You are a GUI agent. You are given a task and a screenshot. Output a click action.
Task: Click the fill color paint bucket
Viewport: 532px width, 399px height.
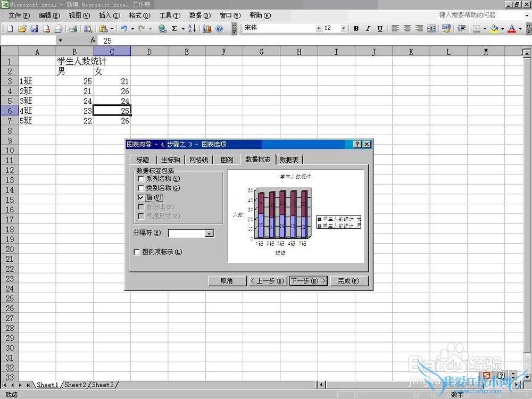point(494,29)
